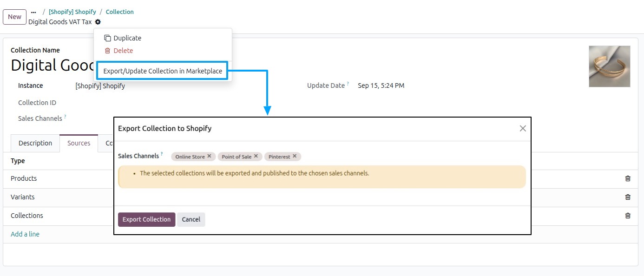Open the collection bracelet image thumbnail
Image resolution: width=644 pixels, height=276 pixels.
click(x=610, y=66)
